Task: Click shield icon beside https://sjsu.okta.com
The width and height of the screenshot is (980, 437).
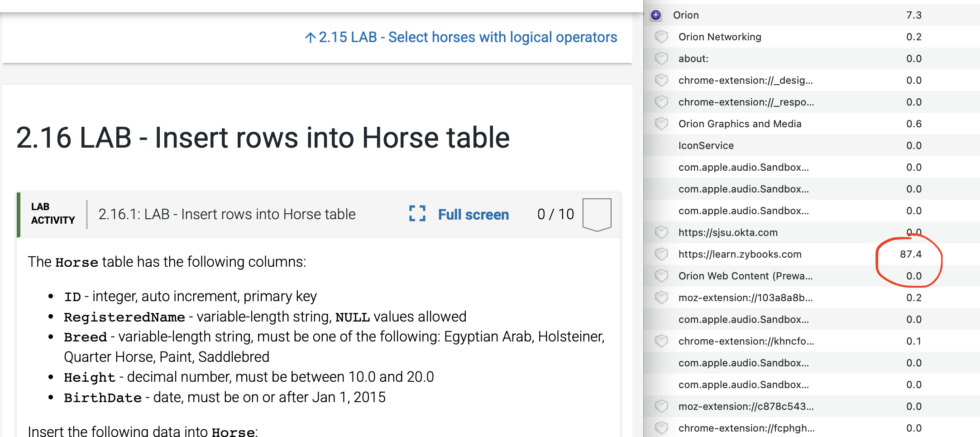Action: [661, 232]
